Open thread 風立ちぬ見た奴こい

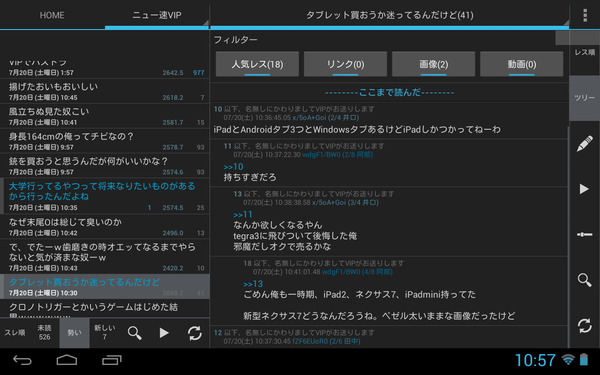tap(104, 116)
